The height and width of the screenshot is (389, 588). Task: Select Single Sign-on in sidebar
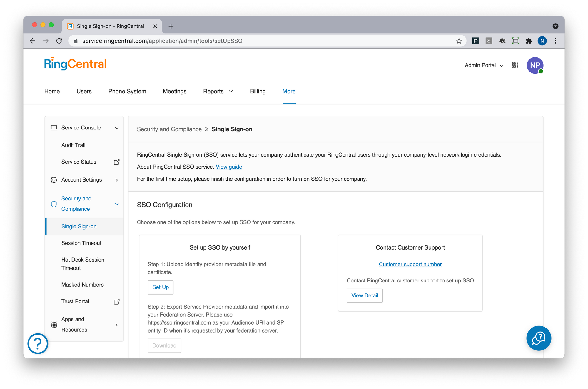(x=84, y=227)
